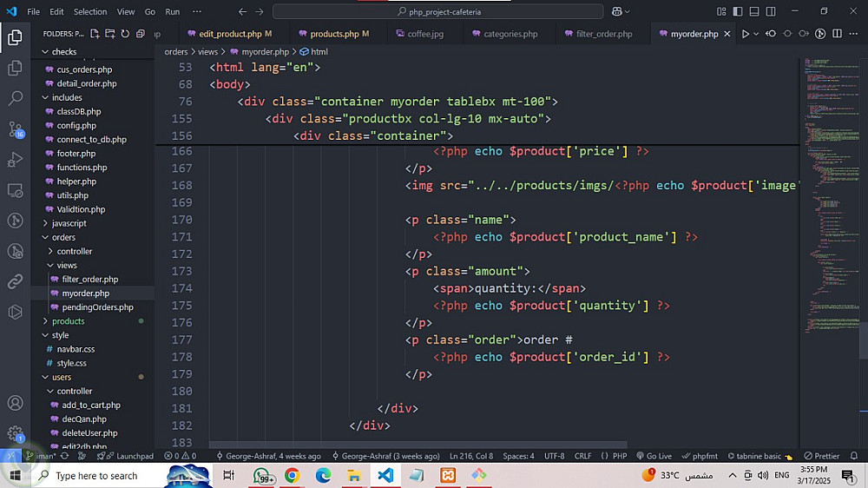Open the File menu
Image resolution: width=868 pixels, height=488 pixels.
click(x=33, y=11)
